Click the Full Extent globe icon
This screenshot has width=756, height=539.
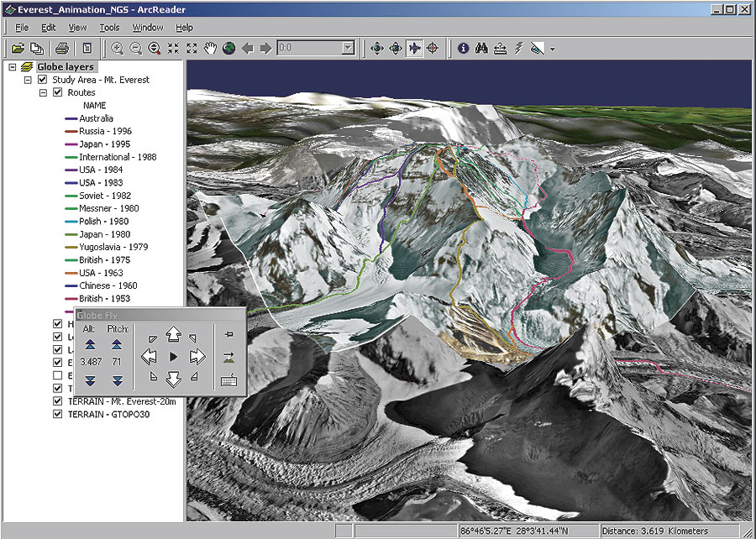[229, 49]
